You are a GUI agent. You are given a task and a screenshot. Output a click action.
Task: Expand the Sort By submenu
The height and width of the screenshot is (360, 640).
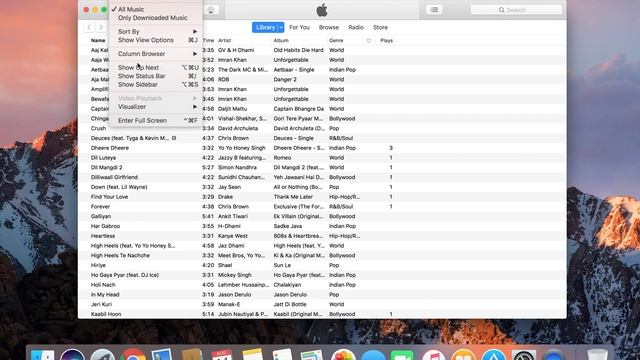pos(156,31)
